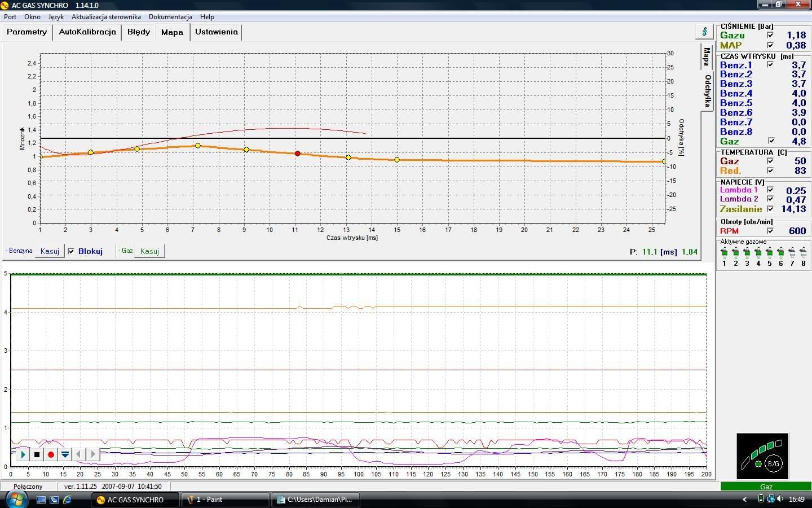Uncheck the Red. temperature checkbox

[770, 170]
